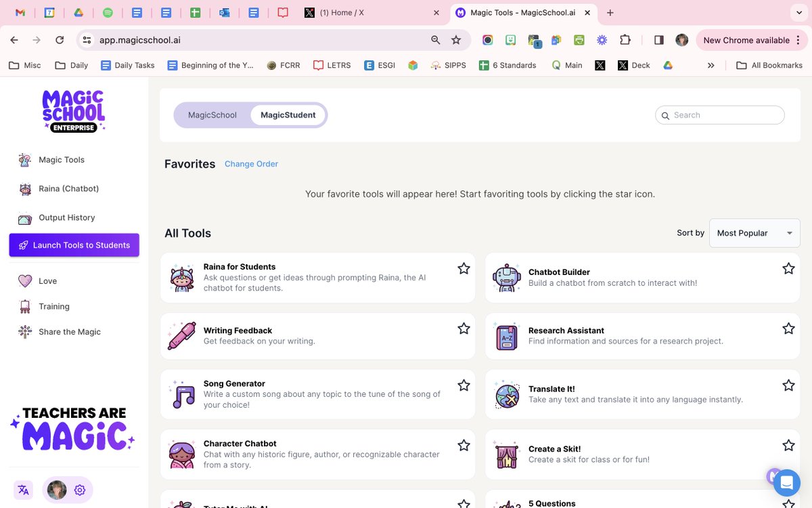
Task: Select the MagicStudent toggle option
Action: [x=288, y=115]
